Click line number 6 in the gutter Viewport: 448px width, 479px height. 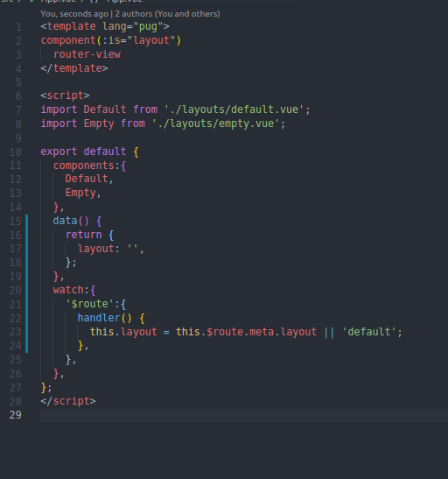[18, 96]
